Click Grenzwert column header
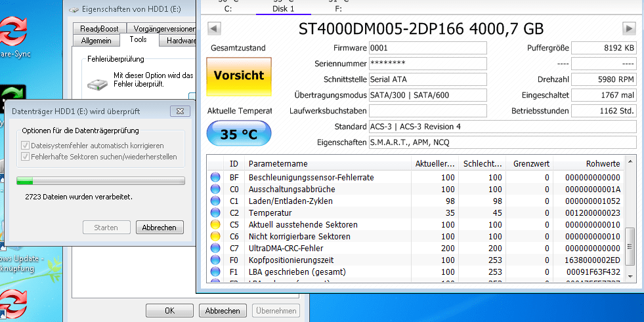 [x=529, y=164]
